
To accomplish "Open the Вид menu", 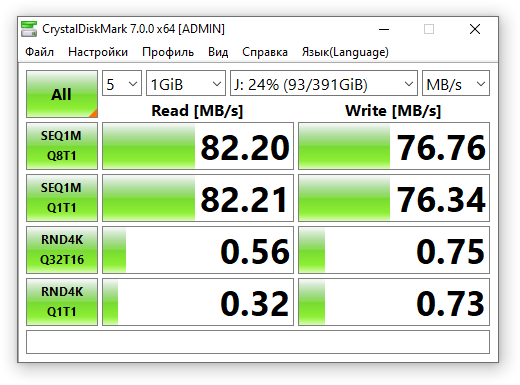I will coord(218,52).
